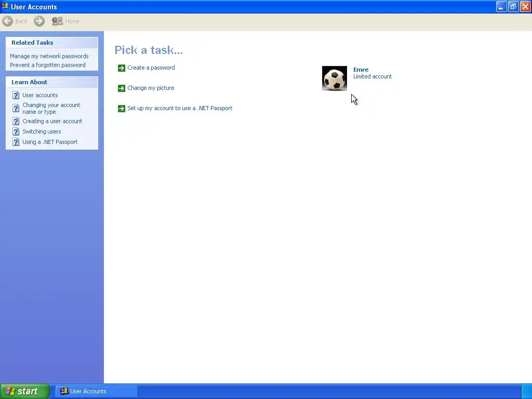
Task: Open User accounts help topic
Action: [40, 95]
